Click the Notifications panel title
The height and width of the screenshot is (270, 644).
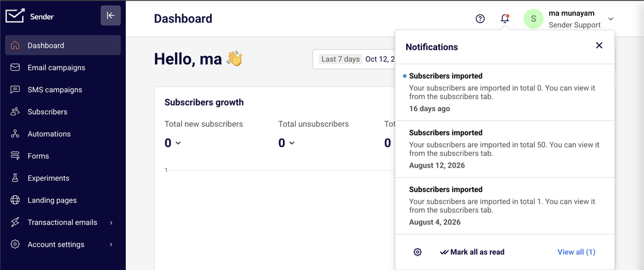pyautogui.click(x=431, y=46)
